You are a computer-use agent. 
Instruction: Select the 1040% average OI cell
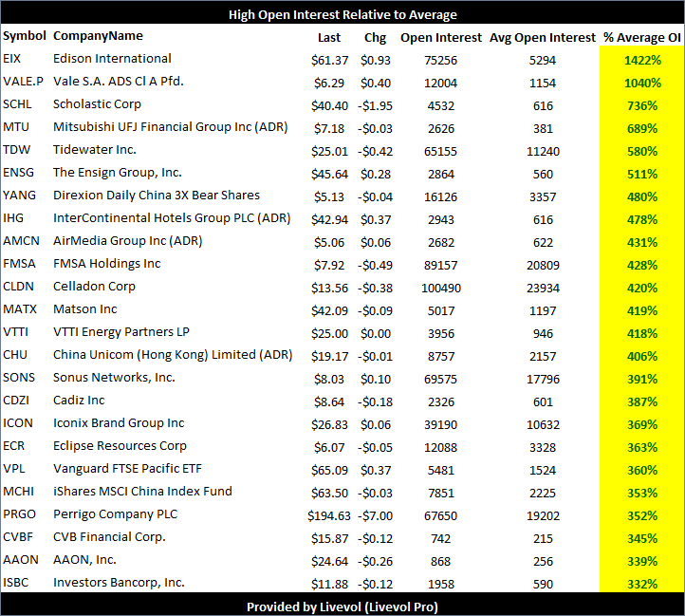[642, 84]
